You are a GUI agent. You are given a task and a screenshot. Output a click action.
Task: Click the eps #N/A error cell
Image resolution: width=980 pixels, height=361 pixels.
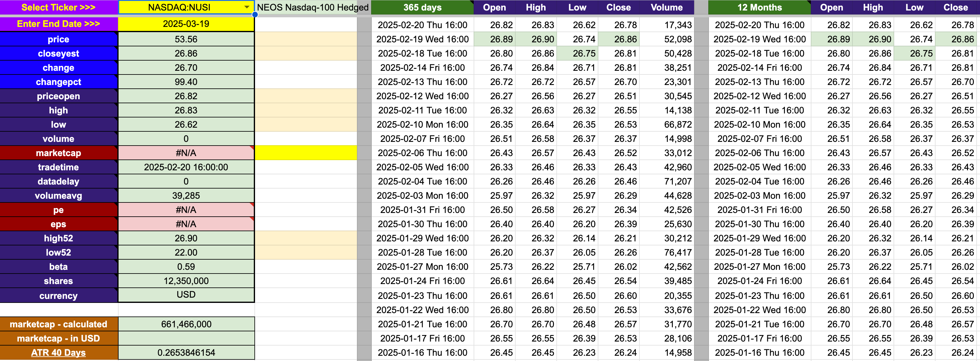[186, 224]
